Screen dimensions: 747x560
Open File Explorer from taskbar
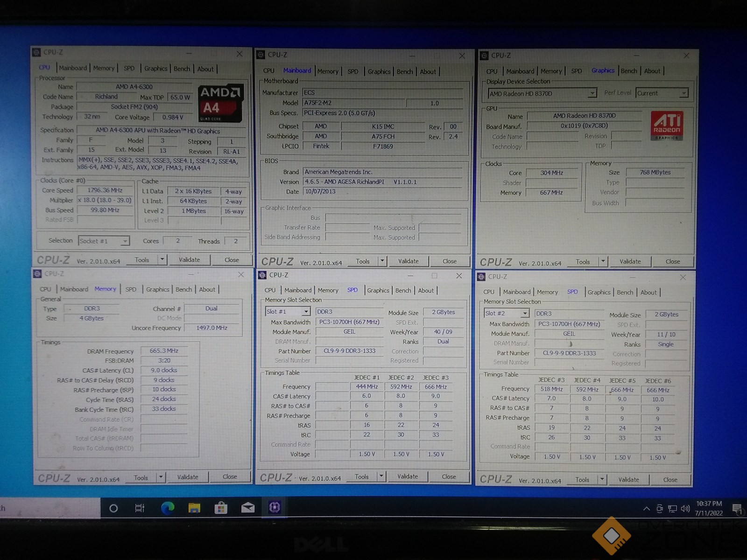[194, 508]
